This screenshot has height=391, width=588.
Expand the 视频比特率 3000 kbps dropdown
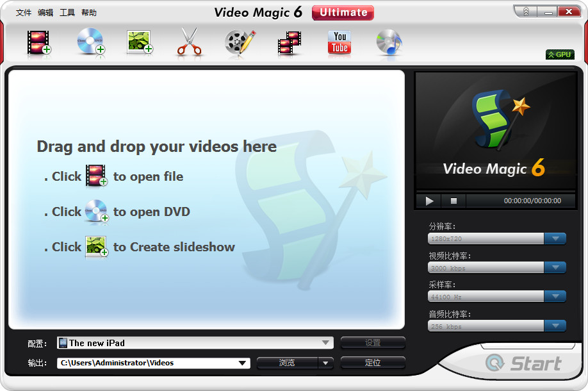[555, 267]
